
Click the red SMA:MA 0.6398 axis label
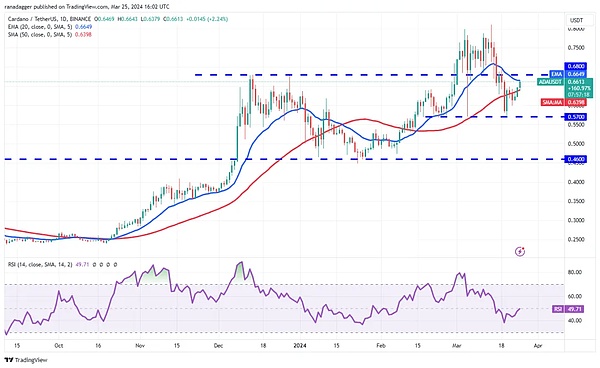[564, 103]
